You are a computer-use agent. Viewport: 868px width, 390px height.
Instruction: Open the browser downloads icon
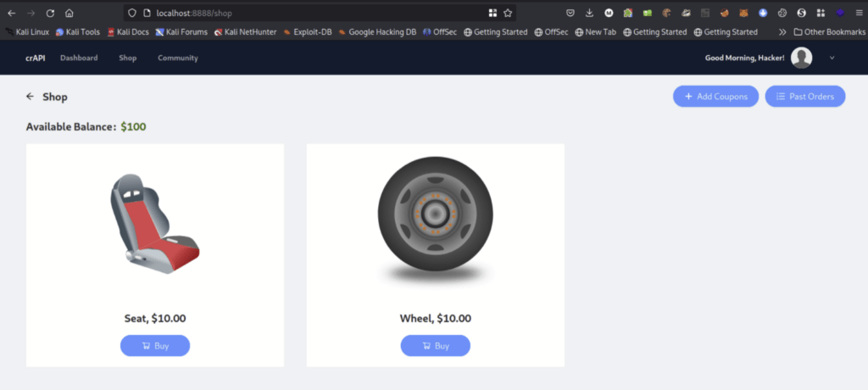589,14
